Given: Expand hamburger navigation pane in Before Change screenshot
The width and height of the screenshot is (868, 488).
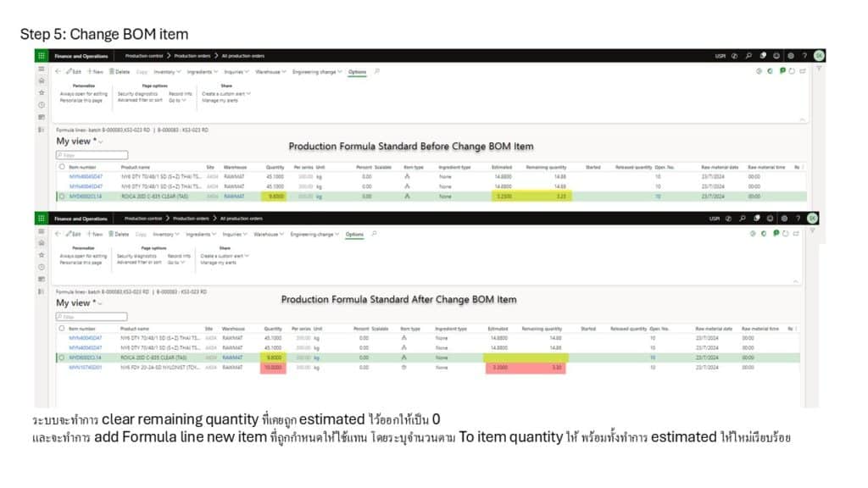Looking at the screenshot, I should coord(42,69).
